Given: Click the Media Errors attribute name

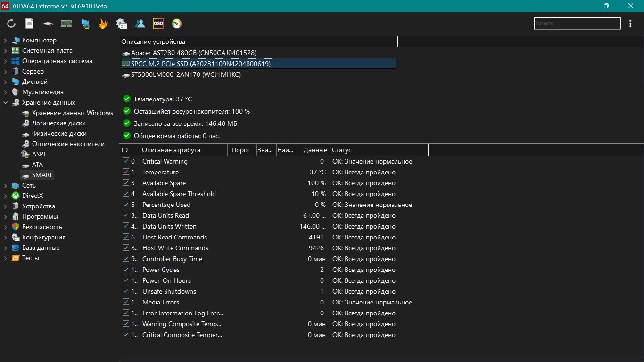Looking at the screenshot, I should pyautogui.click(x=161, y=302).
